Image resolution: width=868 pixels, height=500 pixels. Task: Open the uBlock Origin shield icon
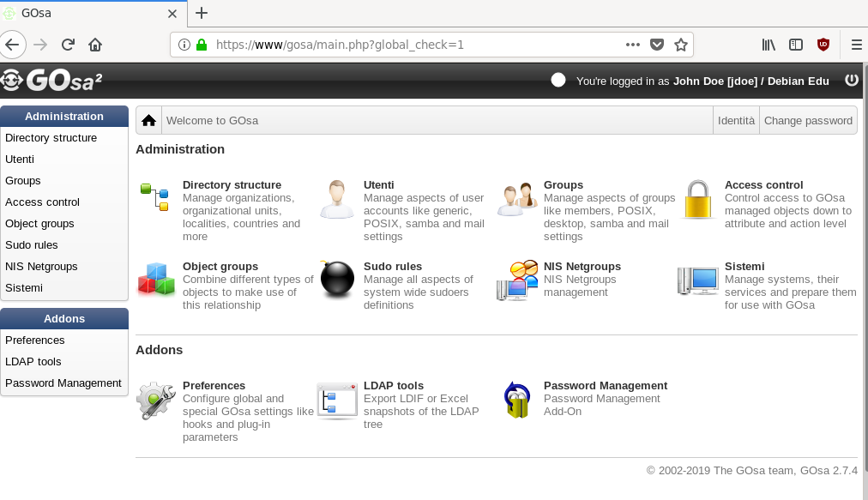(x=823, y=45)
